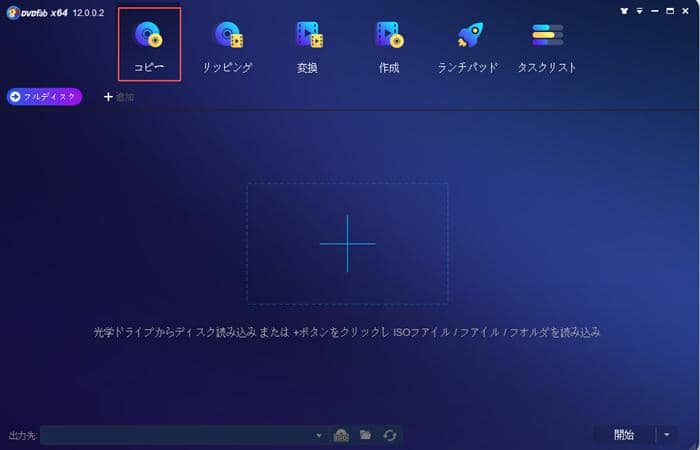The width and height of the screenshot is (700, 450).
Task: Open the title bar triangle dropdown menu
Action: 642,9
